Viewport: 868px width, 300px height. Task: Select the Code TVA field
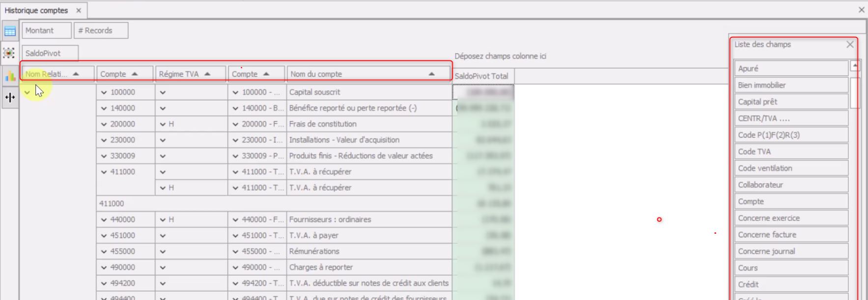click(x=791, y=152)
